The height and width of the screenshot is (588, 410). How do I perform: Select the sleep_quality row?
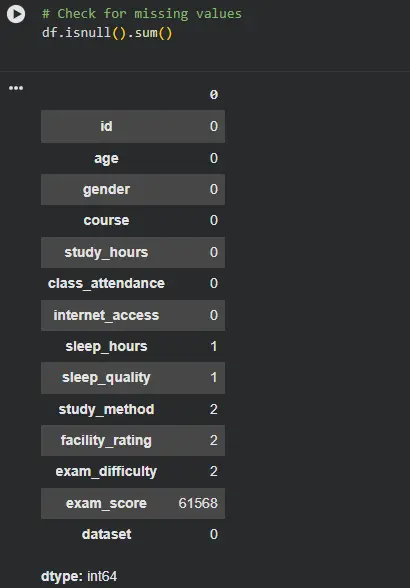tap(133, 378)
